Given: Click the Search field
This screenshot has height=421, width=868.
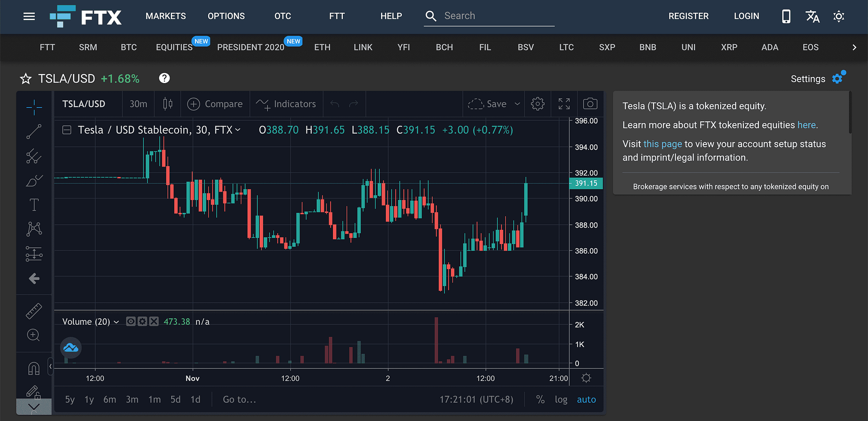Looking at the screenshot, I should 489,16.
